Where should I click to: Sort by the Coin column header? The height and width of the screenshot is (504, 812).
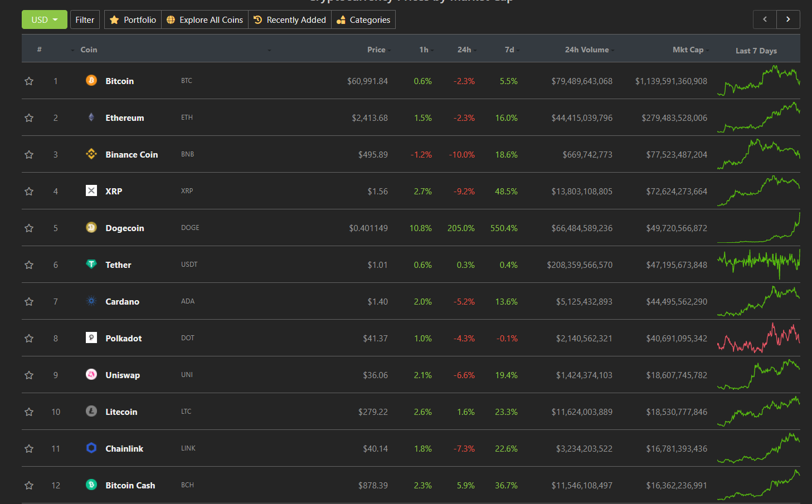[89, 50]
